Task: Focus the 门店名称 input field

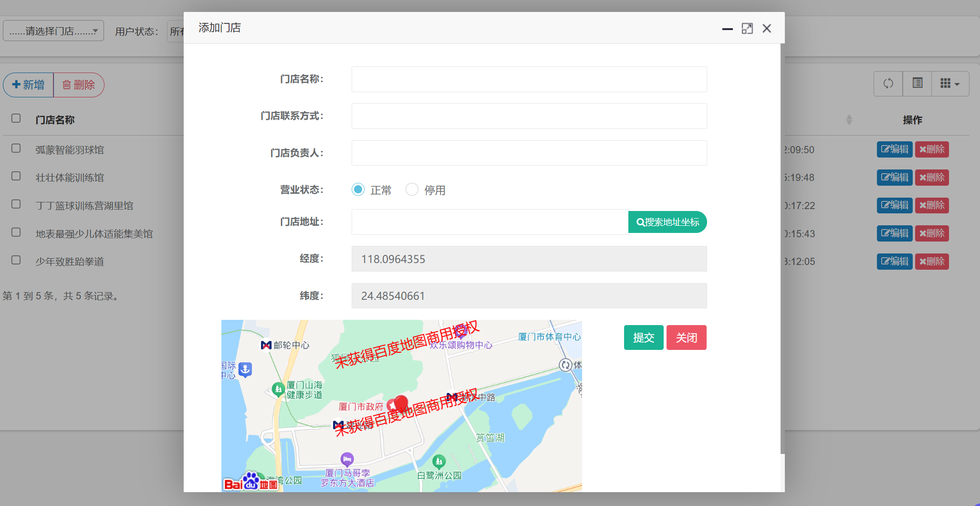Action: [529, 79]
